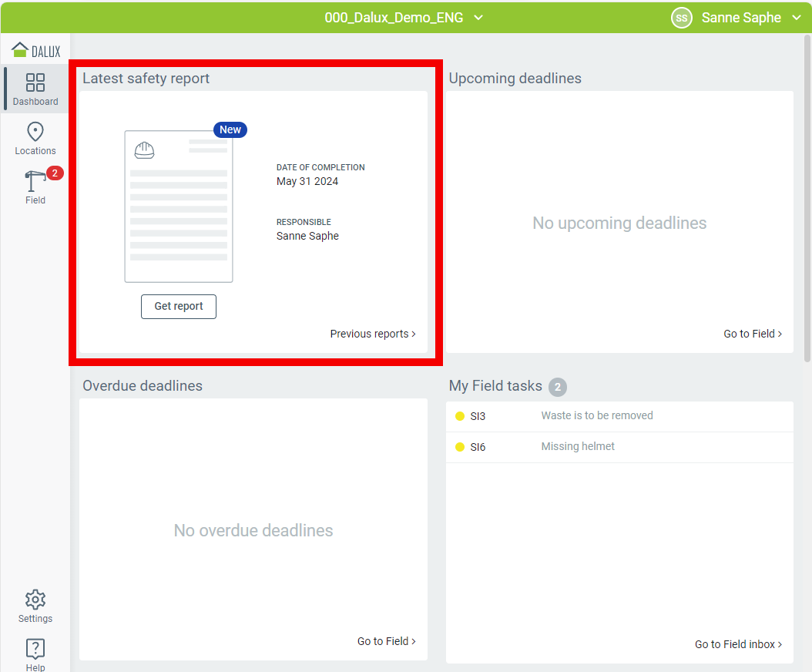Open task SI3 Waste is to be removed
The width and height of the screenshot is (812, 672).
click(x=596, y=416)
